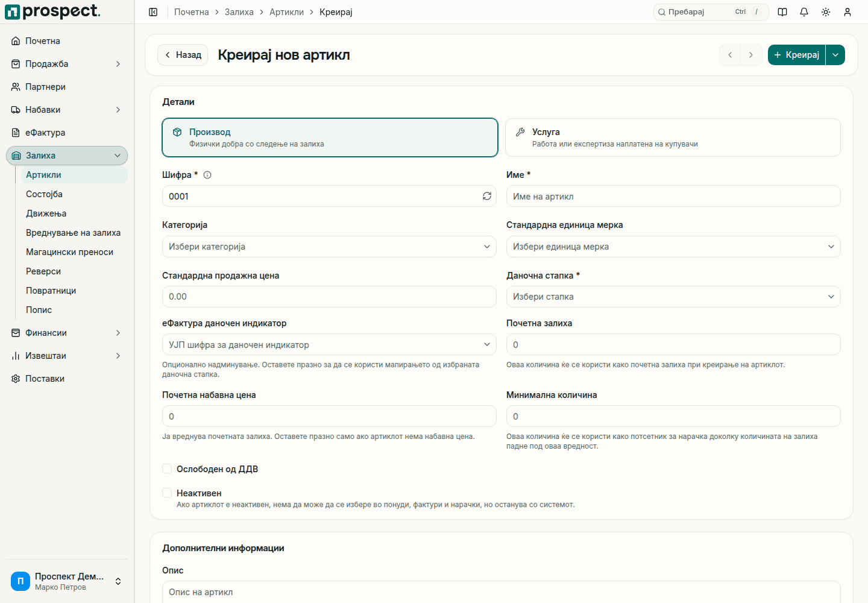Click the prospect logo
The height and width of the screenshot is (603, 868).
point(53,11)
